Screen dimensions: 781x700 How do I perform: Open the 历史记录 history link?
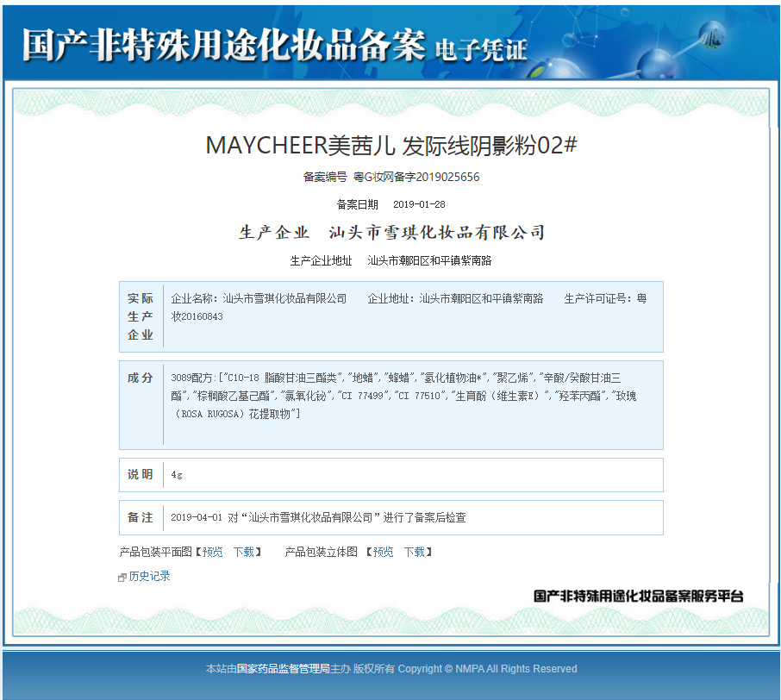pyautogui.click(x=149, y=577)
